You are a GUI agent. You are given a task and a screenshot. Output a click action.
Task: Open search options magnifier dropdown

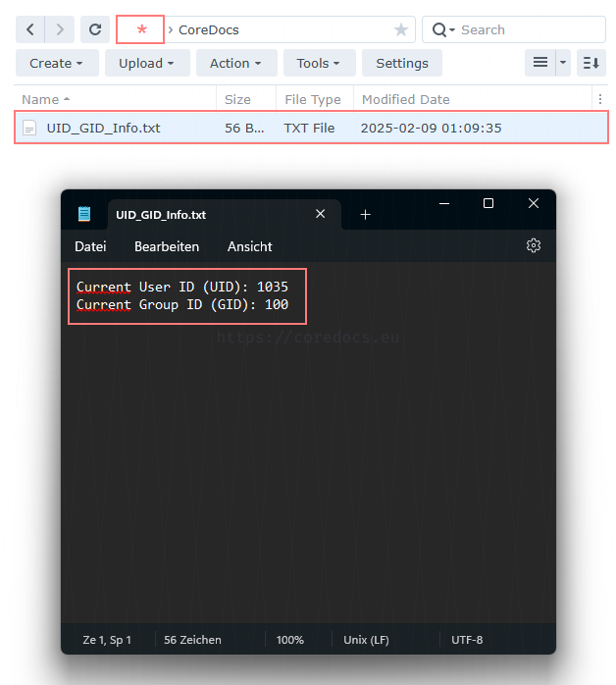443,29
